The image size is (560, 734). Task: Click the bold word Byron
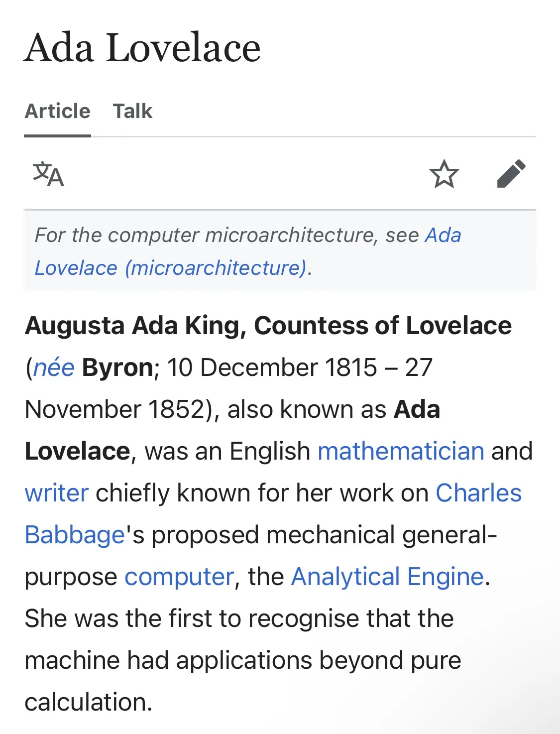(117, 367)
